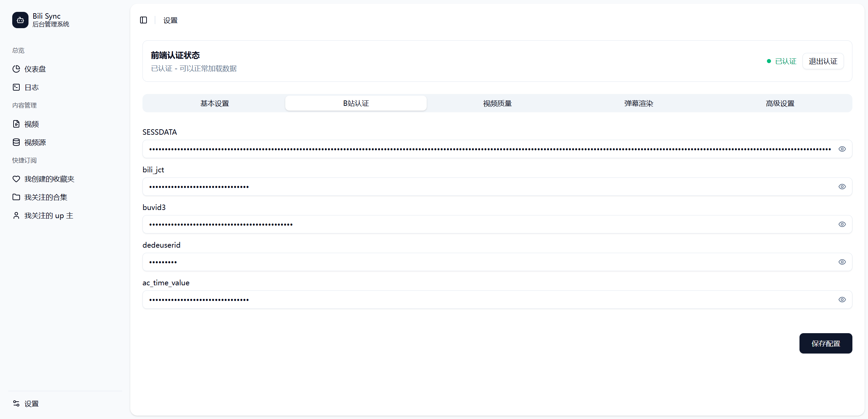The image size is (868, 419).
Task: Show the SESSDATA value with eye icon
Action: point(842,149)
